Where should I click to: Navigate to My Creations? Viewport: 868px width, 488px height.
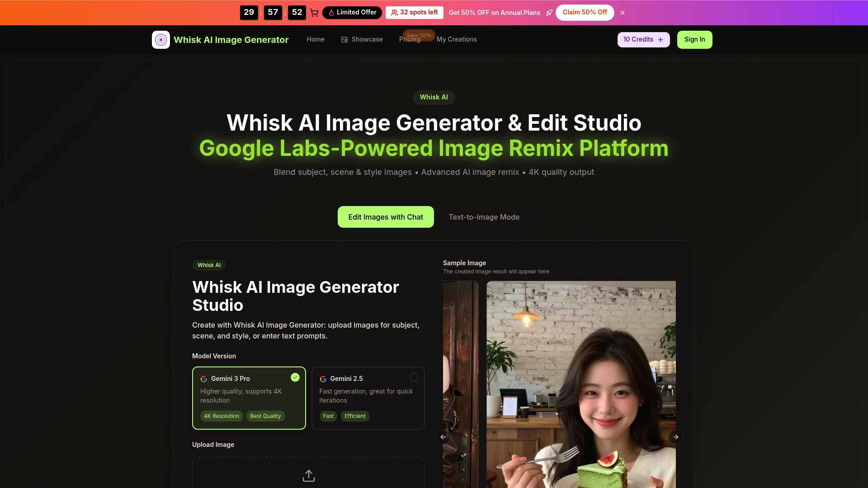(457, 39)
